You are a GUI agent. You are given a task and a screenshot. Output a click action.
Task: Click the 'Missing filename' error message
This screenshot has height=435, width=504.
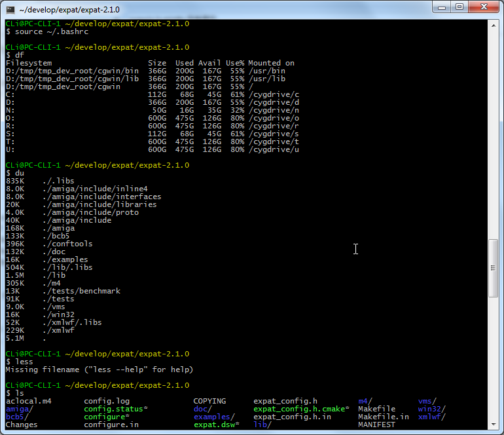click(99, 369)
